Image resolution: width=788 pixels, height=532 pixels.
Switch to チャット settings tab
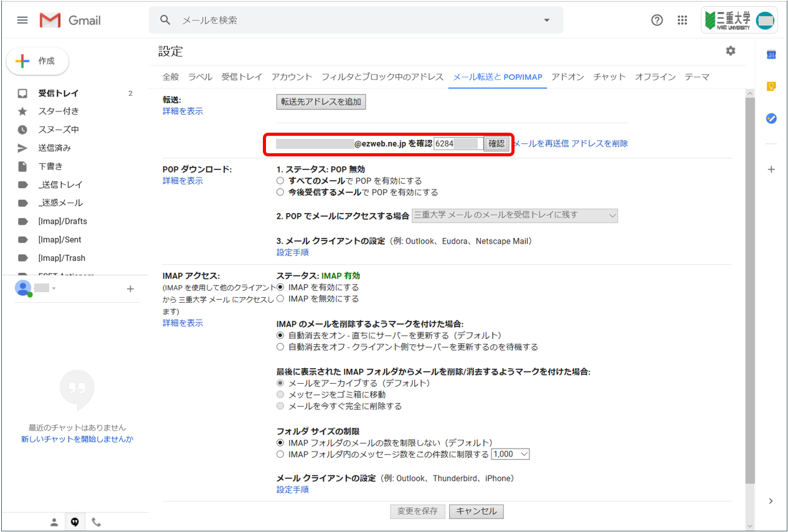pyautogui.click(x=609, y=77)
